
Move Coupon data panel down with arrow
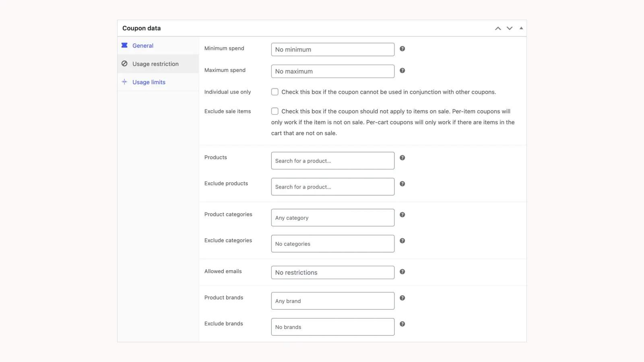(510, 28)
